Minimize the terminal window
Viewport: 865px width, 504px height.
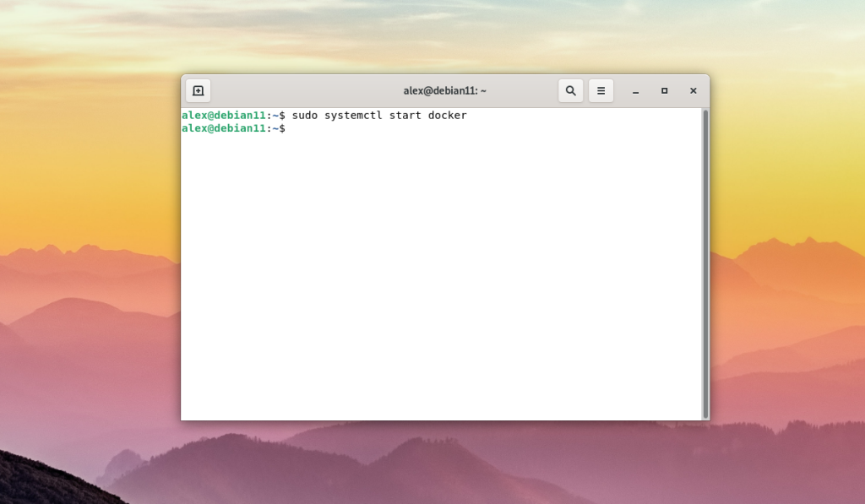[635, 91]
